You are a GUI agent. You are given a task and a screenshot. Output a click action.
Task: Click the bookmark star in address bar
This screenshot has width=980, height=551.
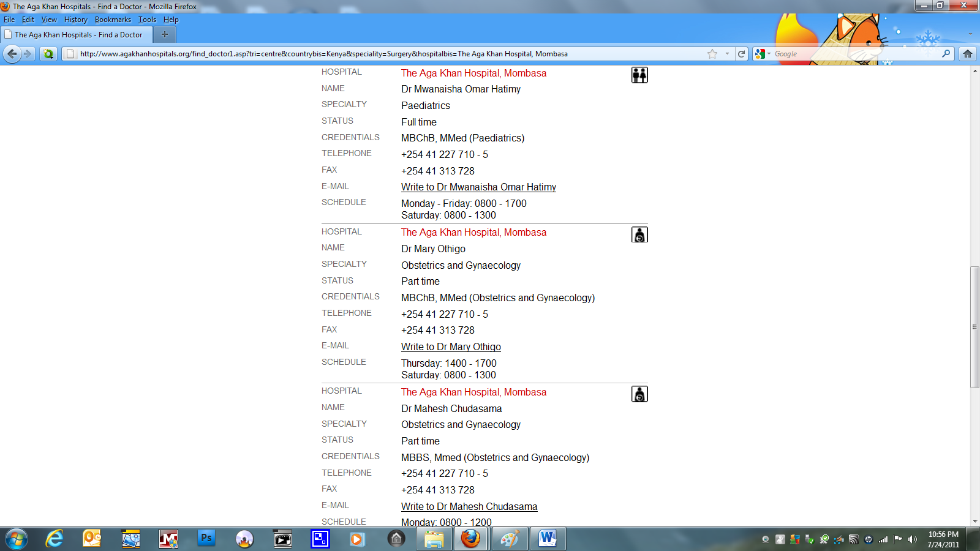[712, 54]
